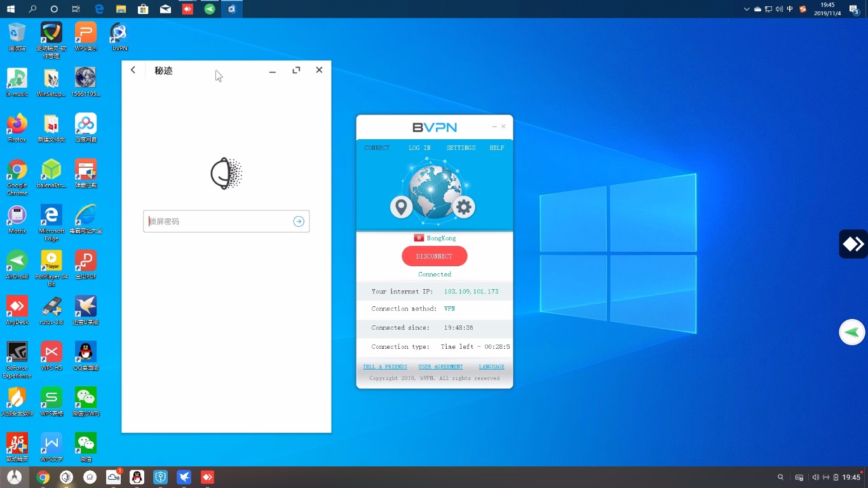Select the Google Chrome desktop icon
Viewport: 868px width, 488px height.
17,177
